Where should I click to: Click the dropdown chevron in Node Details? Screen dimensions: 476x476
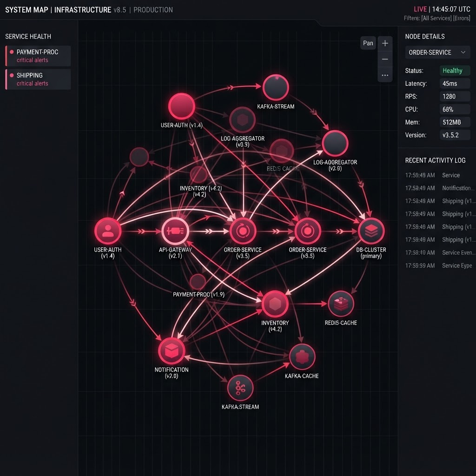click(463, 52)
